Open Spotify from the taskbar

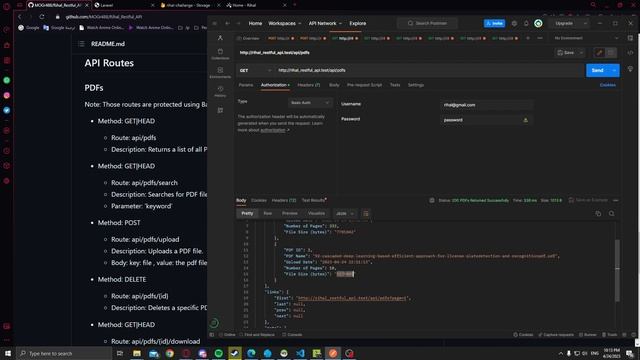coord(218,353)
